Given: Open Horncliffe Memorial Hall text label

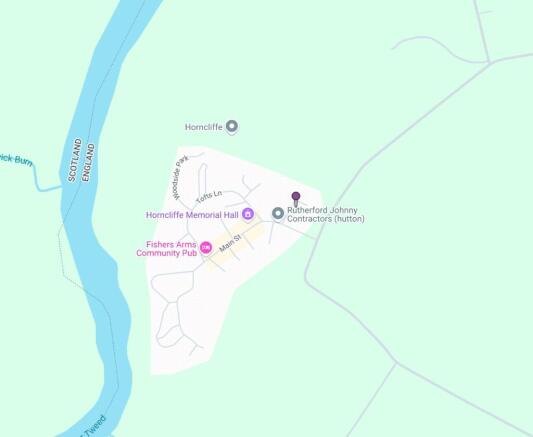Looking at the screenshot, I should coord(192,215).
